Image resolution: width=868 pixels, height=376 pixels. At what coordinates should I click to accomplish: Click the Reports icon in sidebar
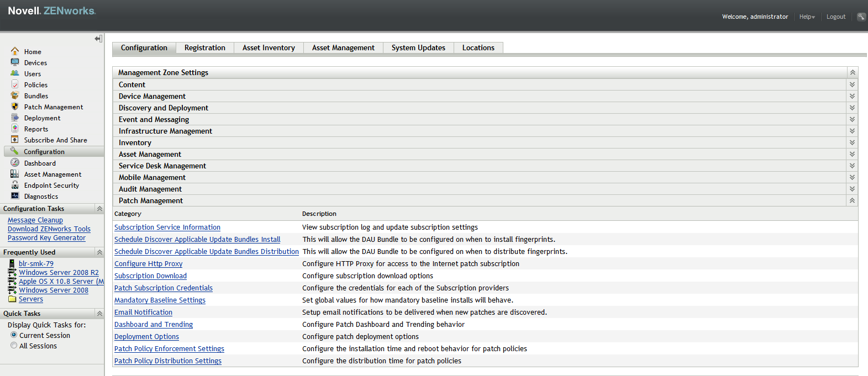point(15,128)
